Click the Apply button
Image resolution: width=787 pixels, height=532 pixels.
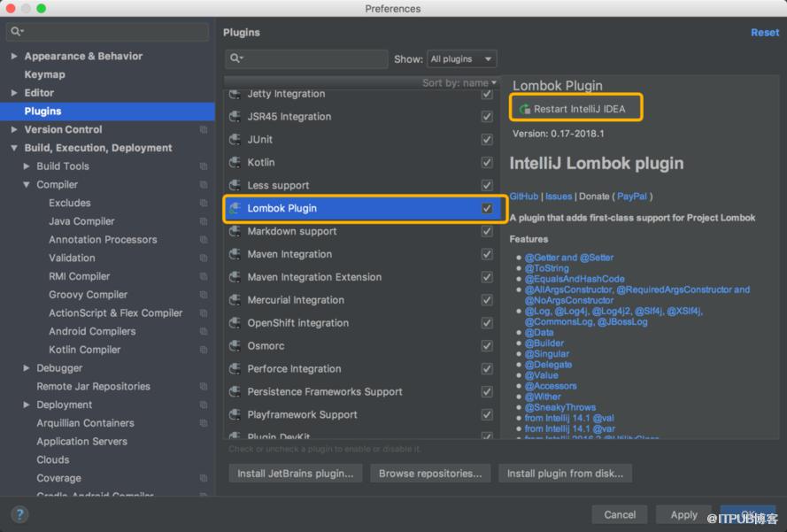click(683, 514)
